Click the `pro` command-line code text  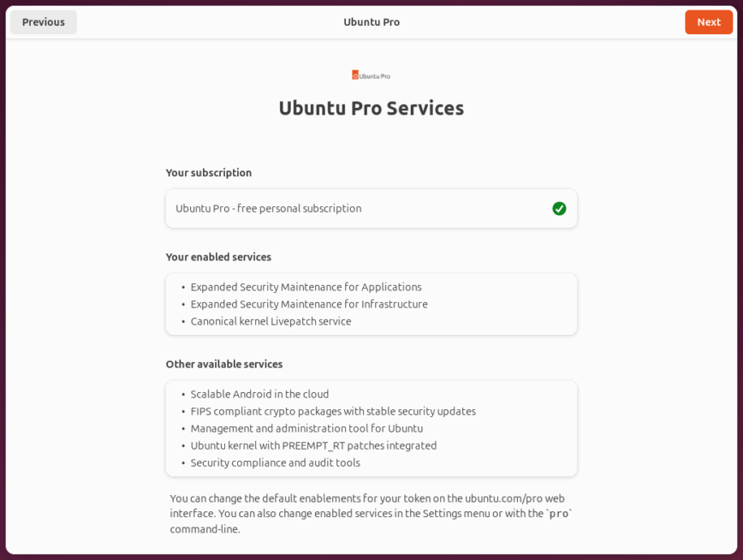click(559, 514)
